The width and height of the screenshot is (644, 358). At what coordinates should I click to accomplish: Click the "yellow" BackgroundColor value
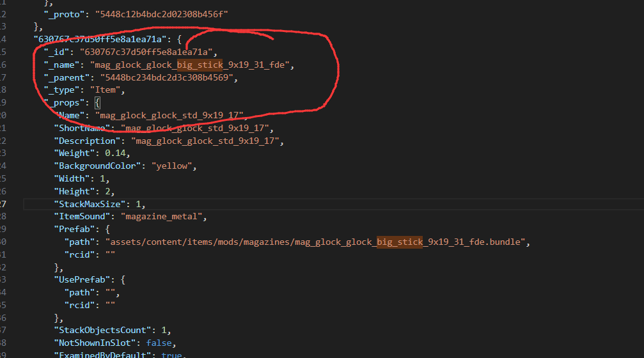pos(173,166)
